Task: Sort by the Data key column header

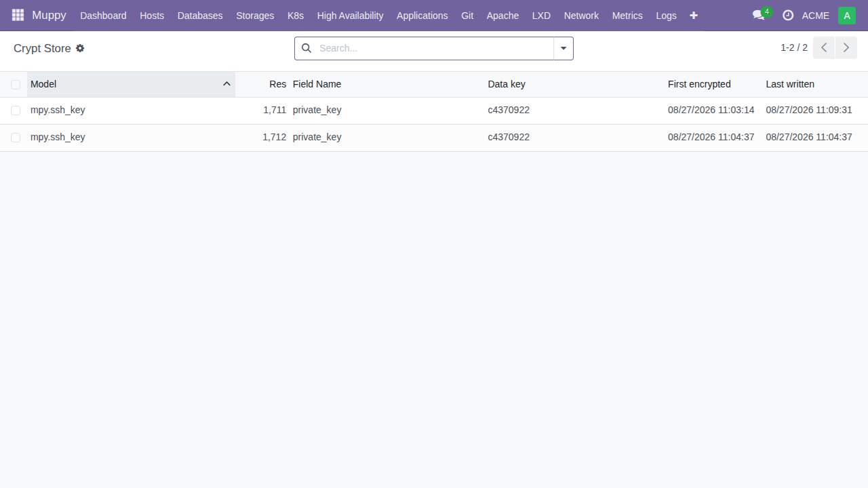Action: [507, 84]
